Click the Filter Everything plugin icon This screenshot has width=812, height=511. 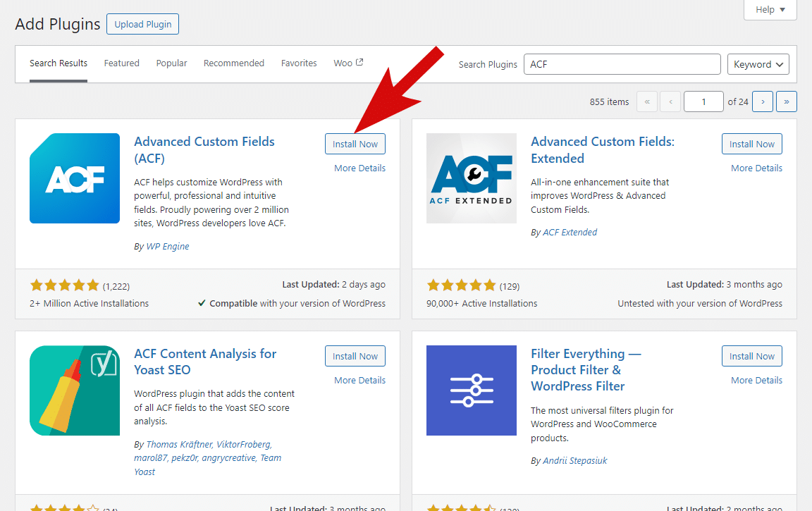point(472,390)
